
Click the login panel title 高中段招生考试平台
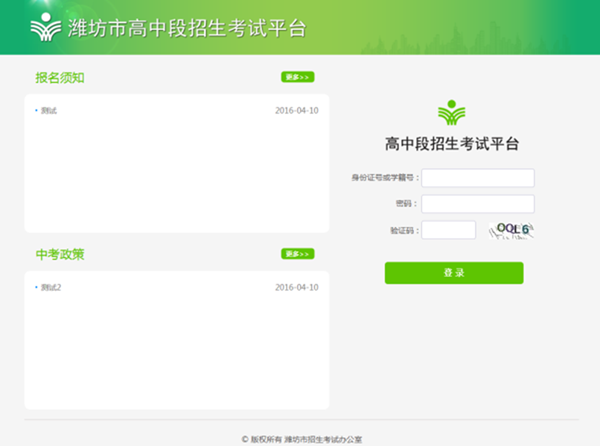pos(452,144)
